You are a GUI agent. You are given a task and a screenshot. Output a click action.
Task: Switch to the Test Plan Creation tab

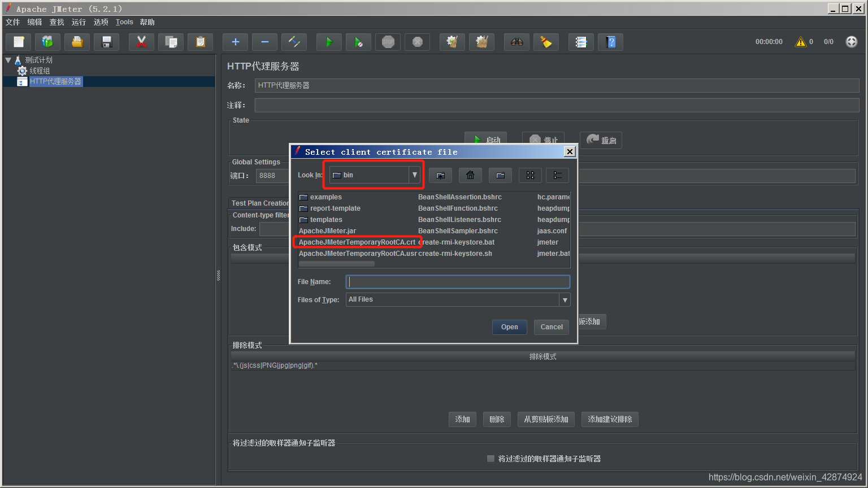[259, 203]
